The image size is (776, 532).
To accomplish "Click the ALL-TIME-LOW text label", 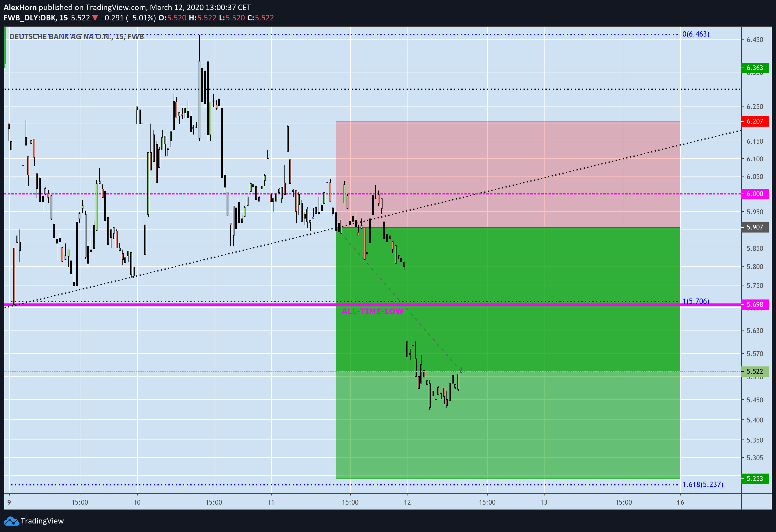I will [373, 311].
